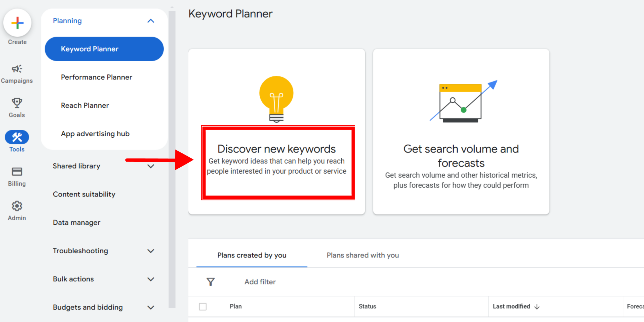The width and height of the screenshot is (644, 322).
Task: Click the lightbulb icon on Discover card
Action: pyautogui.click(x=276, y=99)
